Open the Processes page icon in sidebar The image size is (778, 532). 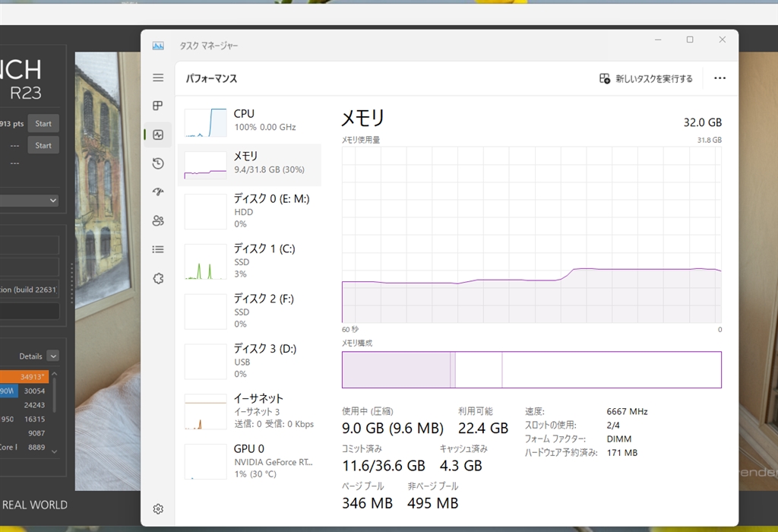pyautogui.click(x=158, y=105)
